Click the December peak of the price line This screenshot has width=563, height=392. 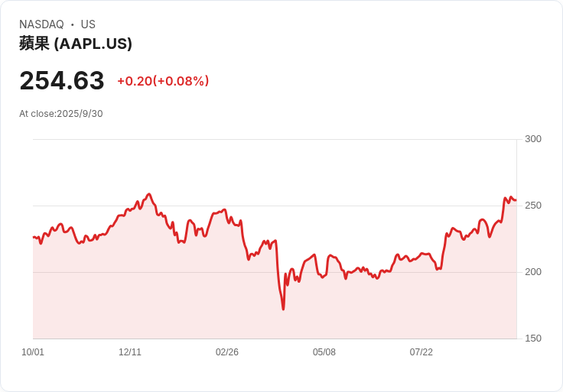coord(149,194)
